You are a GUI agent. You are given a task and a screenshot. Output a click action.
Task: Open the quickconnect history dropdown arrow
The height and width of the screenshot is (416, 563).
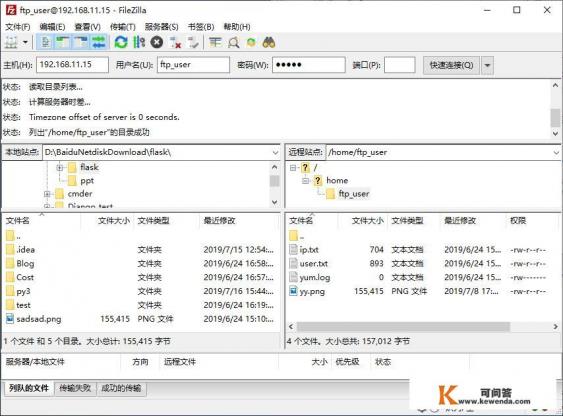click(x=487, y=65)
